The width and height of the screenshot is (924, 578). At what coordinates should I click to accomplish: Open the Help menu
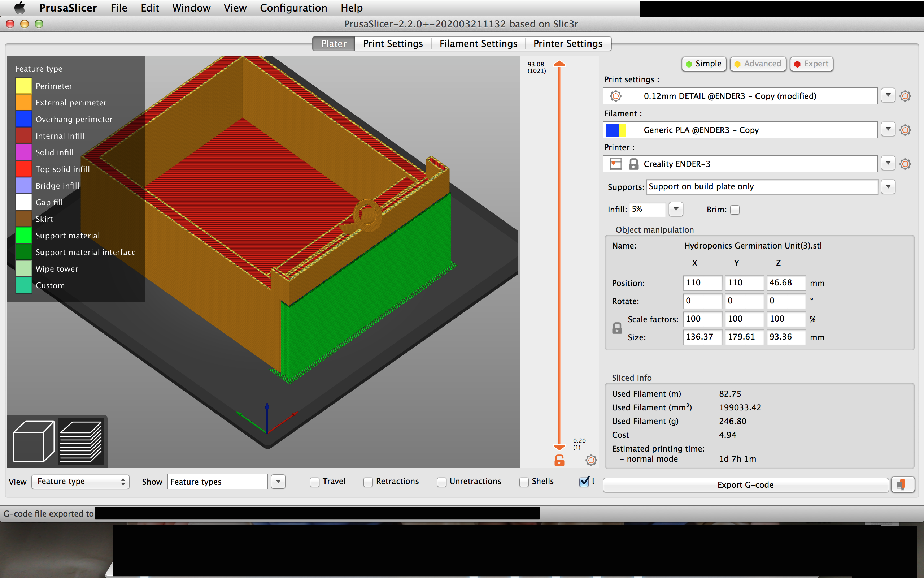click(352, 8)
